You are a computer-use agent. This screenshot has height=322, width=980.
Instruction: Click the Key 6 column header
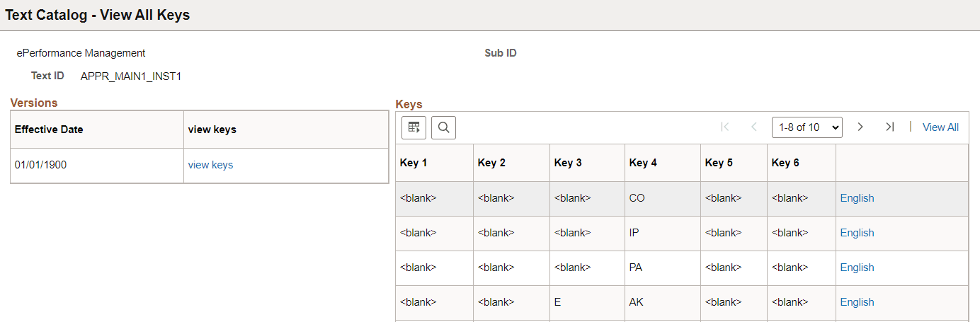pos(785,163)
